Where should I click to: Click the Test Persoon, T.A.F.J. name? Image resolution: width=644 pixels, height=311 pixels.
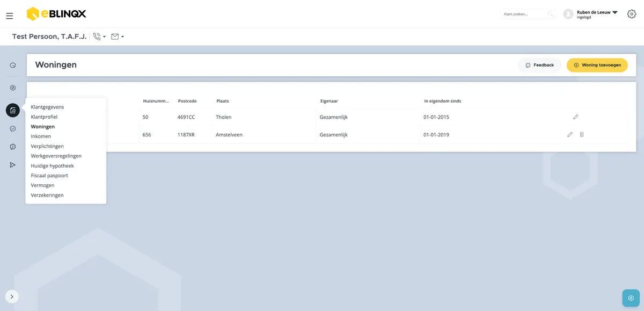tap(49, 37)
